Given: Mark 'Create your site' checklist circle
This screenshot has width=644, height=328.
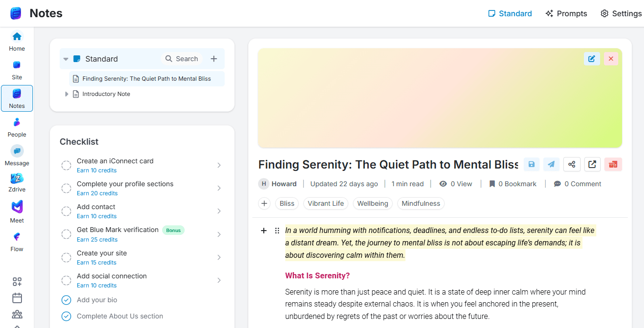Looking at the screenshot, I should click(x=66, y=257).
